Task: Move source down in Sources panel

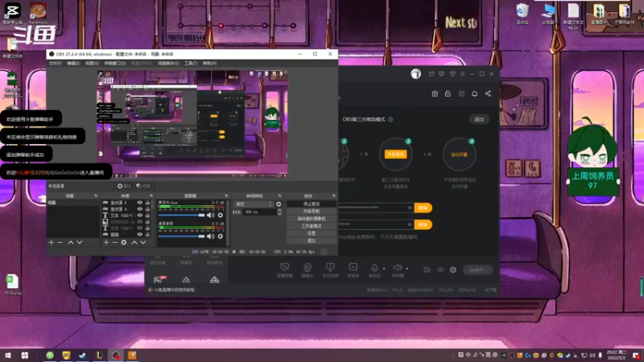Action: pos(143,243)
